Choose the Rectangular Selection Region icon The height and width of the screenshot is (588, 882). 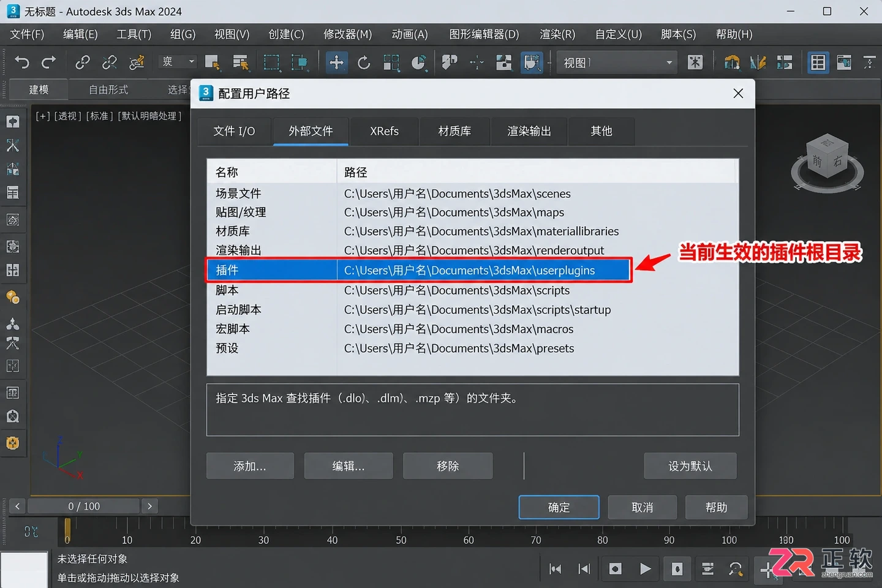(271, 62)
